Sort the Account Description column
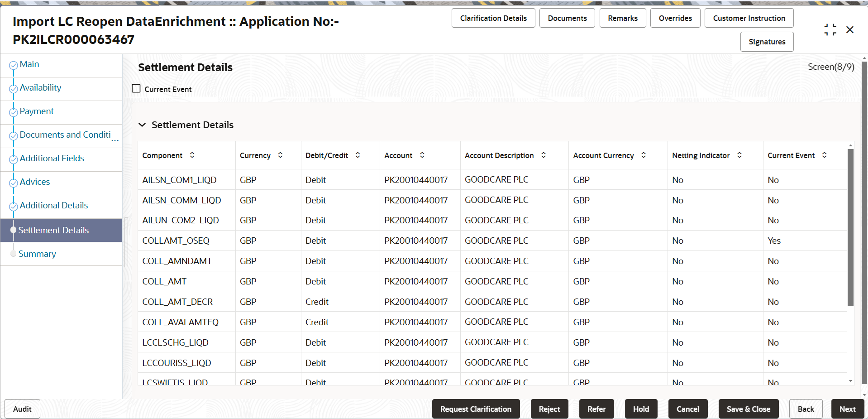 point(543,155)
